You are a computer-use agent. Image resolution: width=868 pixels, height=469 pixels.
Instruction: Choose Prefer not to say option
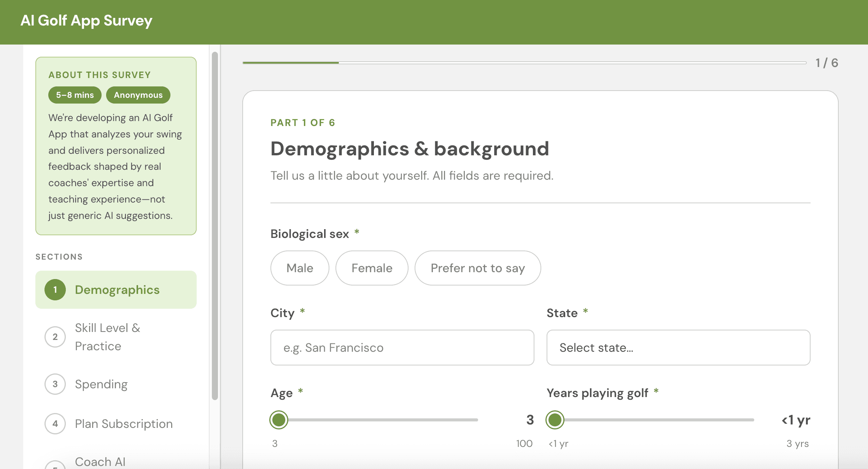tap(477, 268)
